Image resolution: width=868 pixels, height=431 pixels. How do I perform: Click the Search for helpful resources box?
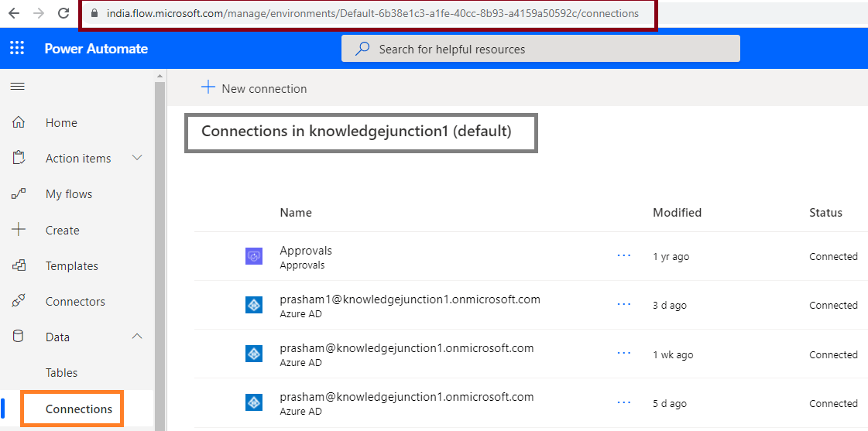click(540, 49)
